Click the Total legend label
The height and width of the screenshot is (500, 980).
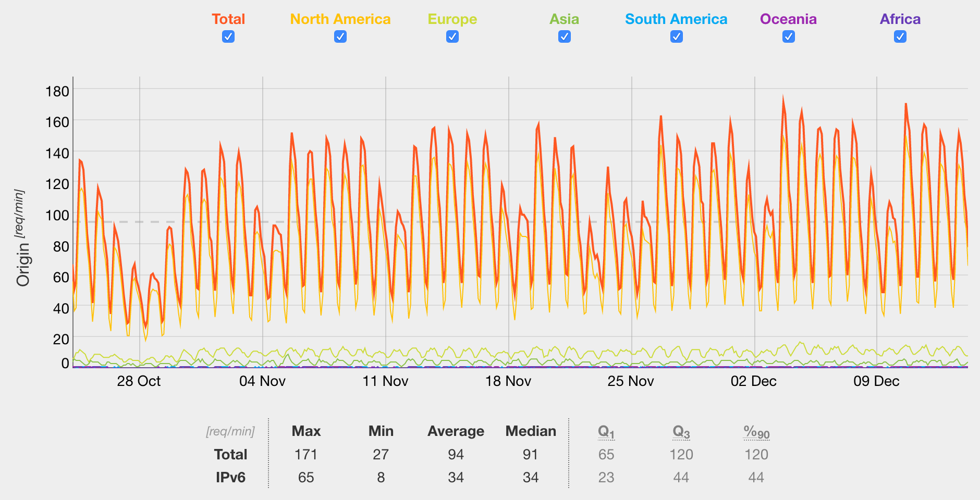point(228,19)
